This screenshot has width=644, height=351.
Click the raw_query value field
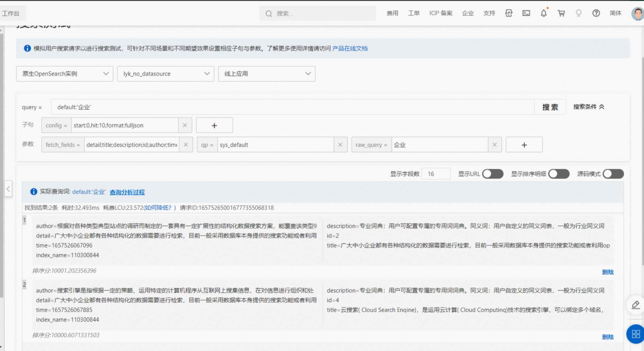click(440, 145)
